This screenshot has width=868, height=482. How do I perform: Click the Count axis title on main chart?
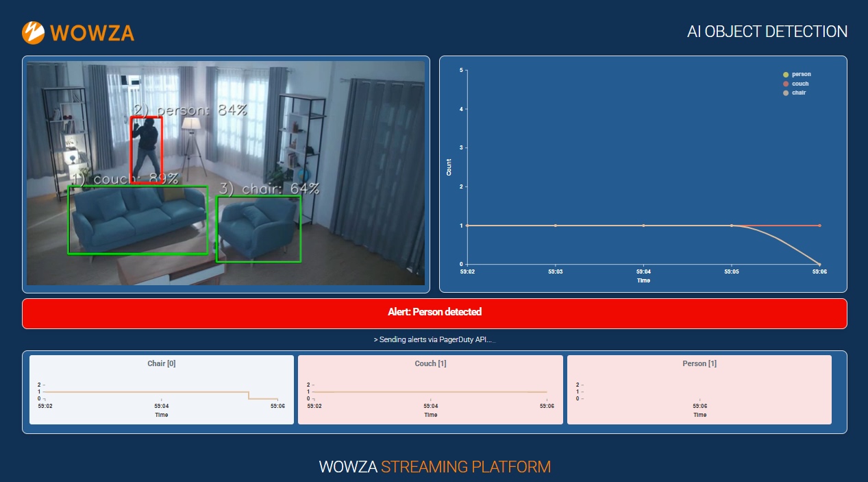click(x=449, y=167)
